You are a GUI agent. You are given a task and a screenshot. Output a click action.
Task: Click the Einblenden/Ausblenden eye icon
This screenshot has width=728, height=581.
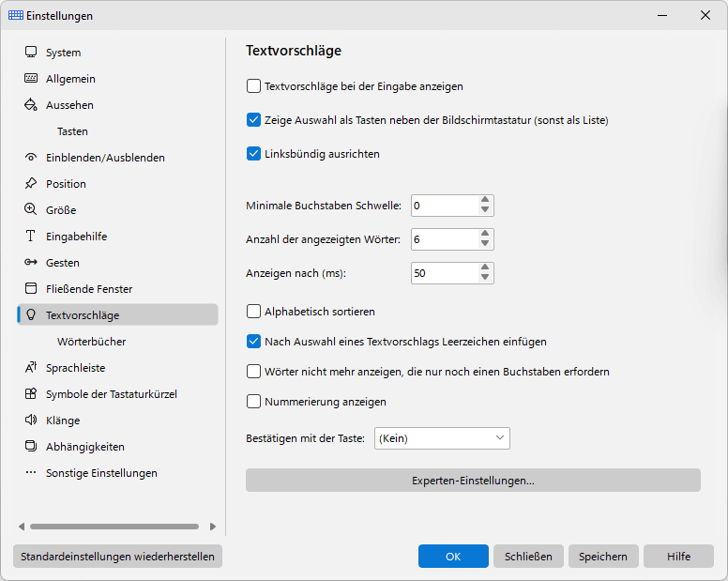[x=31, y=158]
